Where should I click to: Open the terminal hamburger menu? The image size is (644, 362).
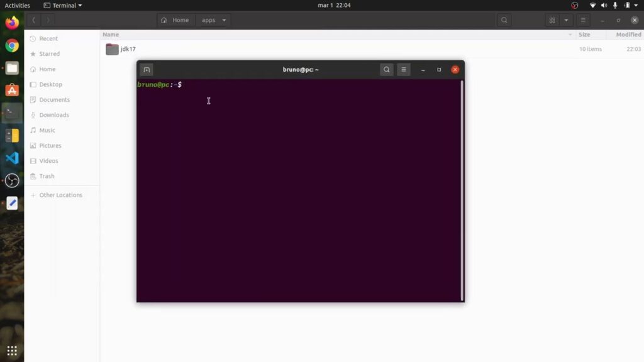click(x=404, y=70)
